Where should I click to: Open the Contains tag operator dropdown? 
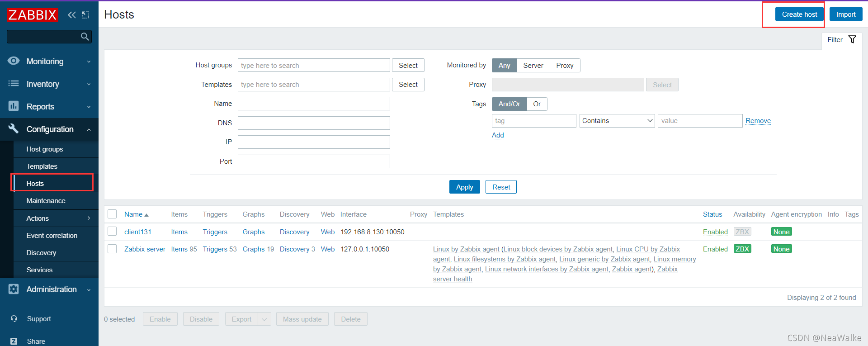(x=617, y=121)
